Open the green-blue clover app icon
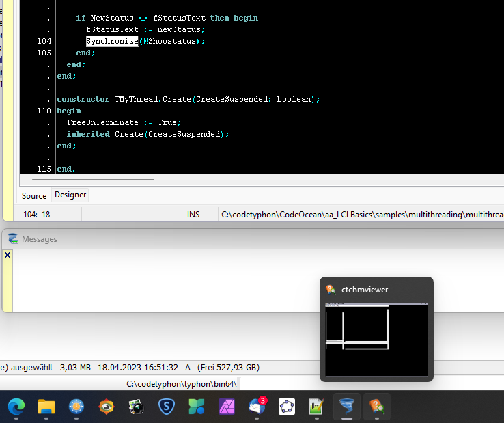Screen dimensions: 504x423 pyautogui.click(x=197, y=407)
